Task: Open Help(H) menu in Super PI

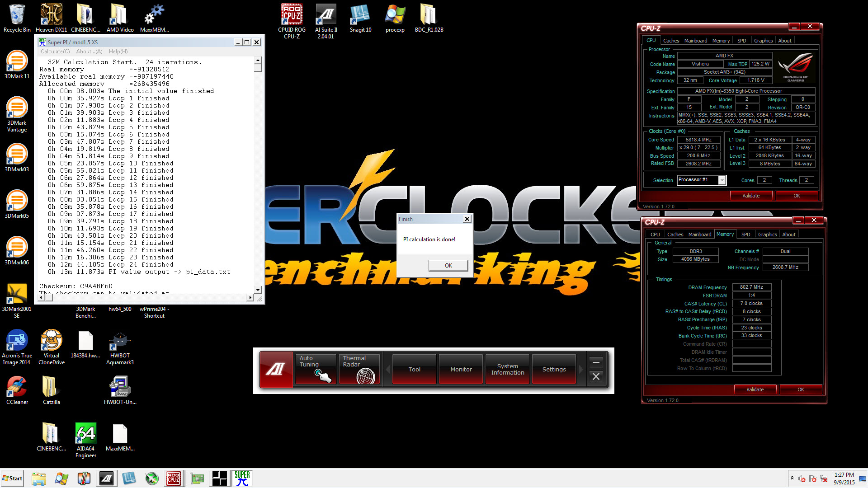Action: [118, 52]
